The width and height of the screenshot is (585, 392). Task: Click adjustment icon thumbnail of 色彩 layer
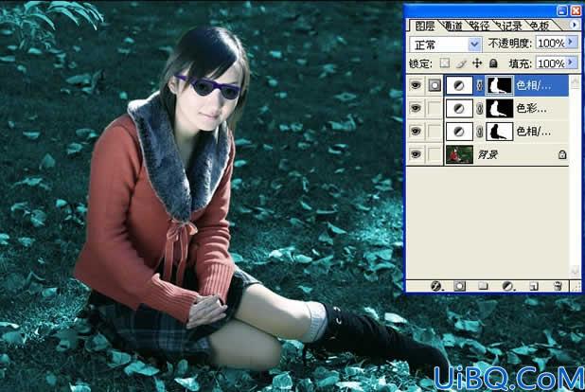point(459,109)
